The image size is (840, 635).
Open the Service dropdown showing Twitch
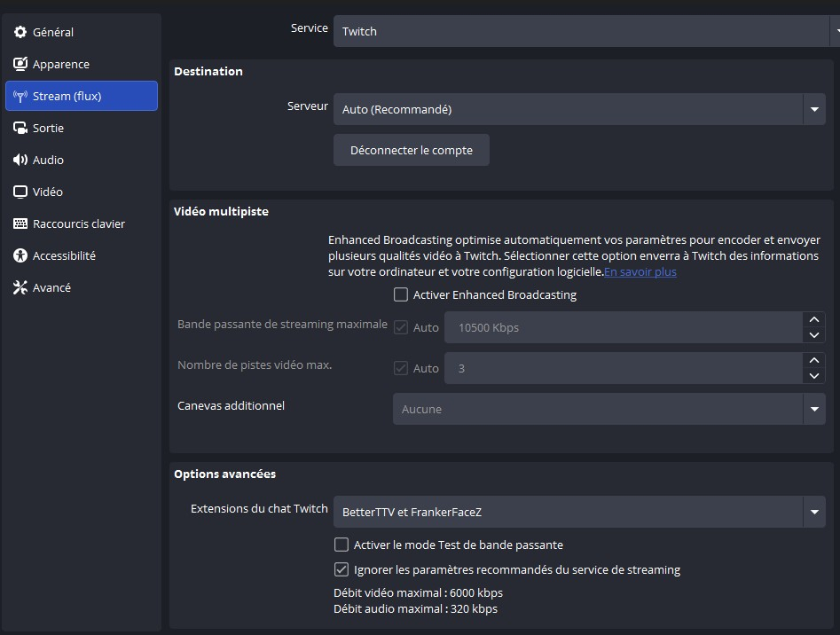tap(581, 31)
